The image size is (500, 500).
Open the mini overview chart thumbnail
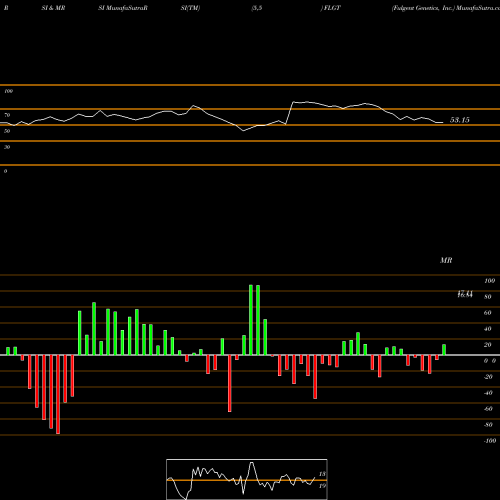(x=247, y=479)
